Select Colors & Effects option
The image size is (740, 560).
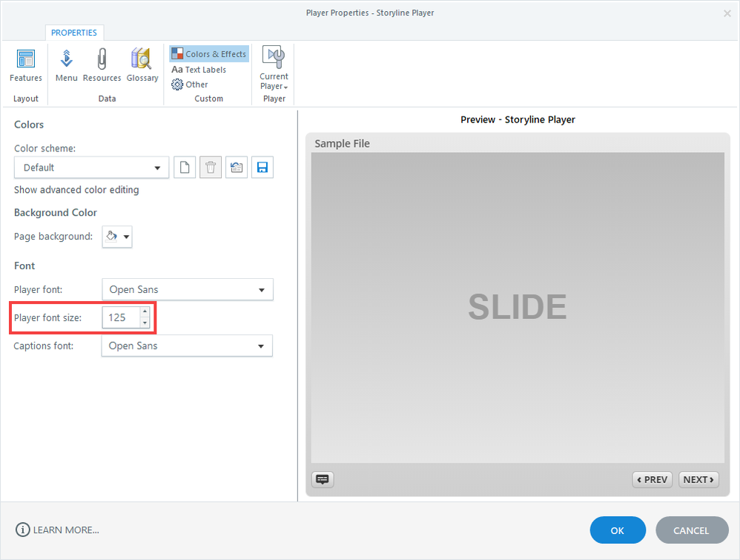click(x=209, y=54)
